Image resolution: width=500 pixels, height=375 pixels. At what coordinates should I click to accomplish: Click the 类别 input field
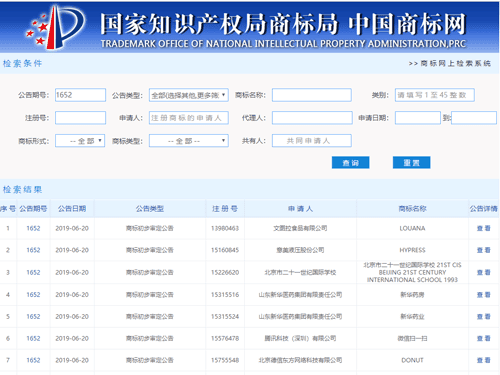(435, 95)
